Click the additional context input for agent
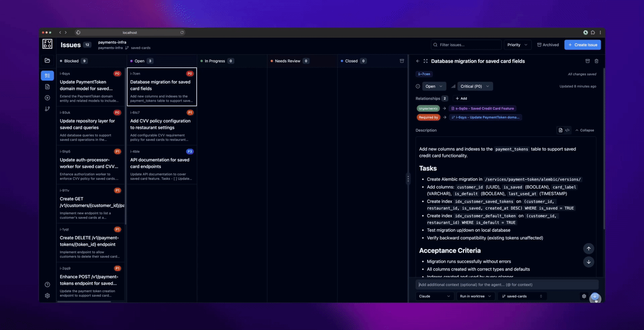This screenshot has width=644, height=330. click(507, 285)
